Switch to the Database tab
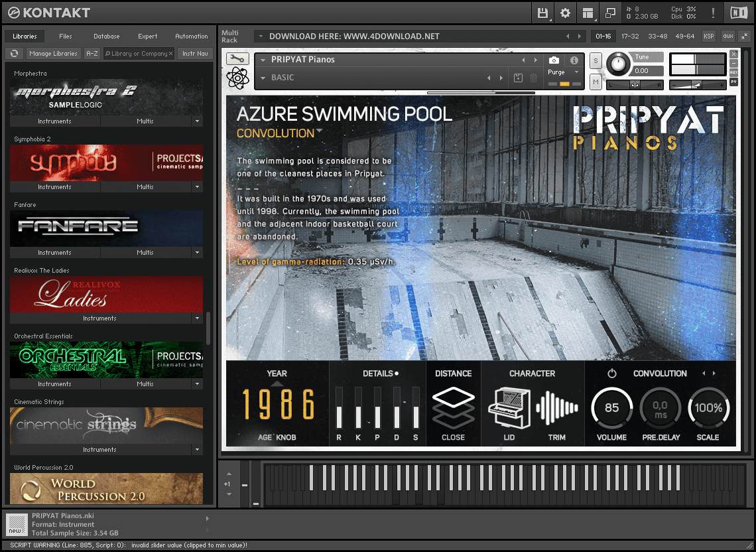756x552 pixels. click(107, 36)
